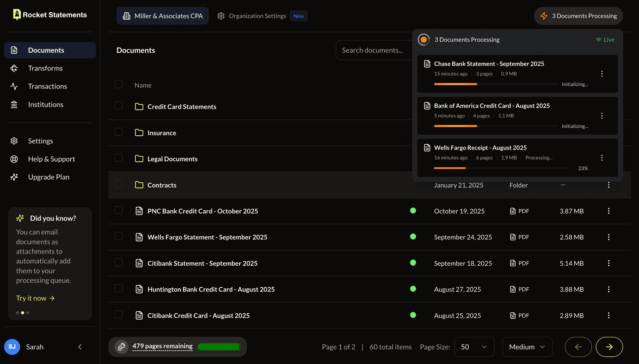The width and height of the screenshot is (639, 364).
Task: Click the pages remaining stack icon
Action: click(121, 347)
